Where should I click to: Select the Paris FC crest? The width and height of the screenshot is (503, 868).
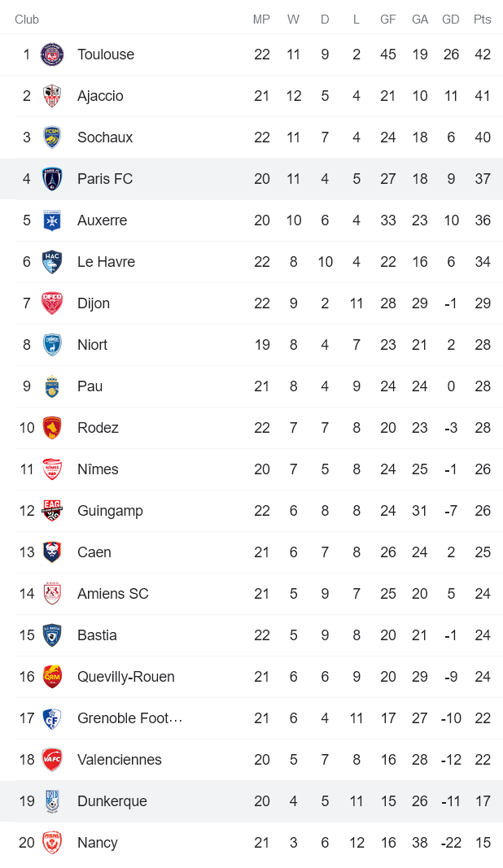pyautogui.click(x=51, y=178)
